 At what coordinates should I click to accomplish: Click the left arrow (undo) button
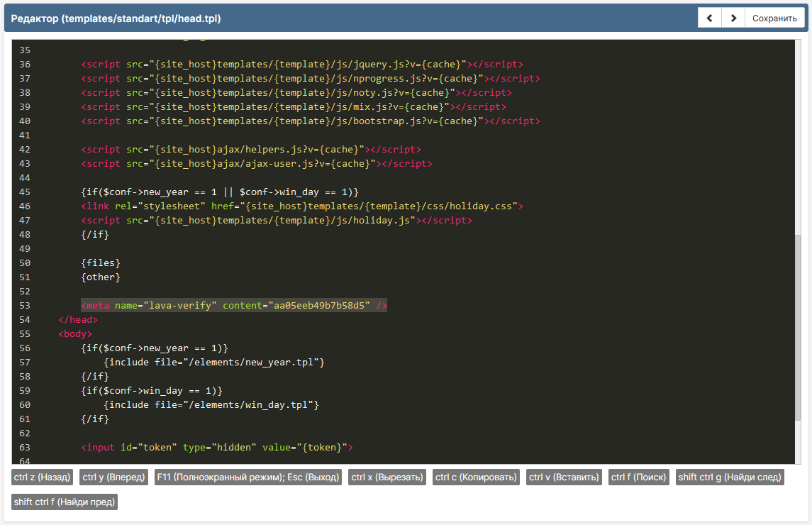(709, 18)
